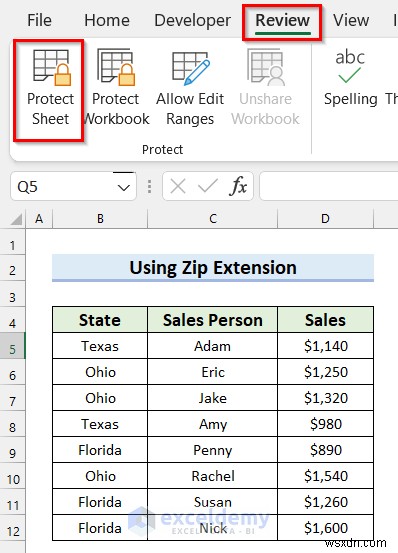Click the formula bar options dots
398x553 pixels.
pos(149,186)
